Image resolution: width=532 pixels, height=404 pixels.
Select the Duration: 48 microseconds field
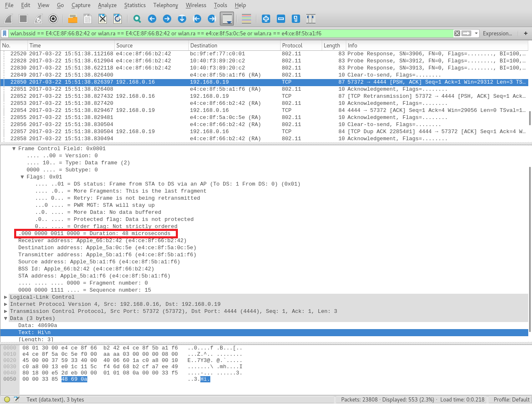pos(95,233)
